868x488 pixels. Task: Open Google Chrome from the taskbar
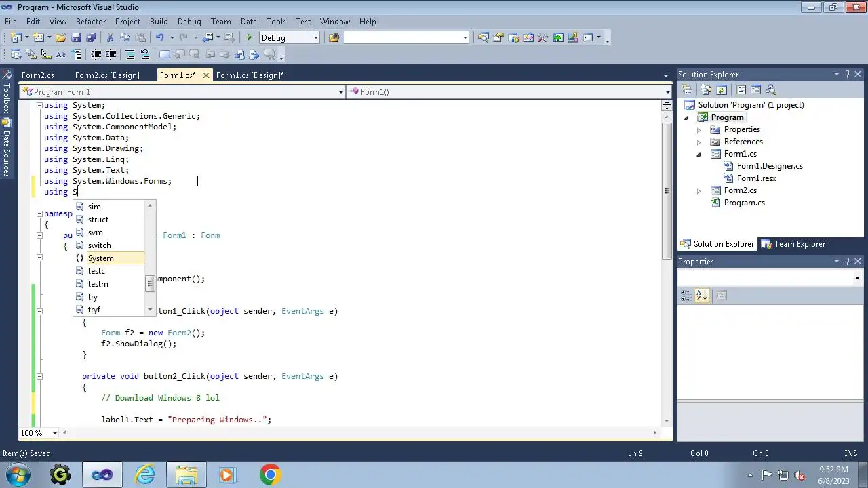pos(270,474)
